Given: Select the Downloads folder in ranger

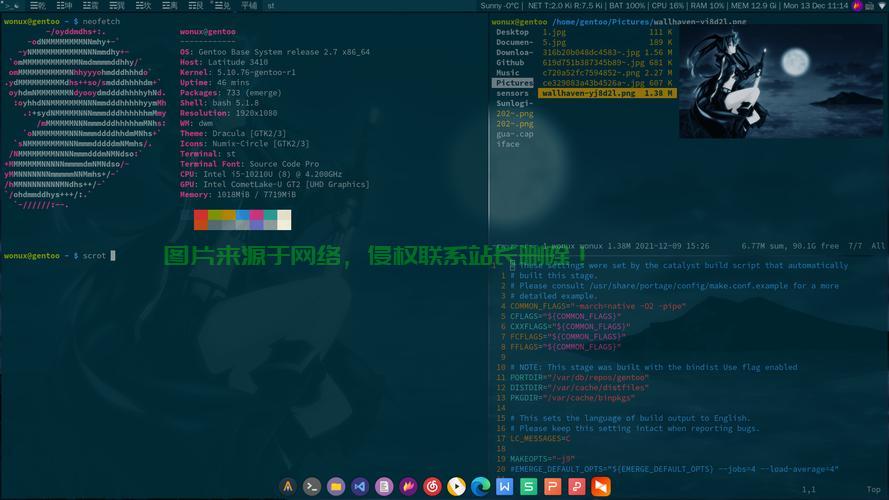Looking at the screenshot, I should [515, 52].
